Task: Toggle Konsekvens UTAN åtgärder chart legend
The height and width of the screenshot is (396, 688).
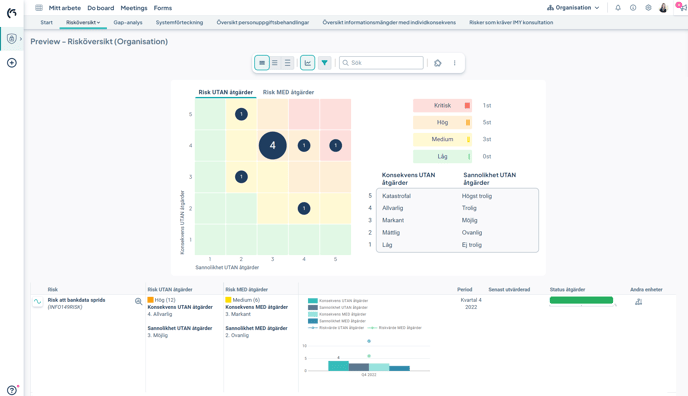Action: [x=338, y=301]
